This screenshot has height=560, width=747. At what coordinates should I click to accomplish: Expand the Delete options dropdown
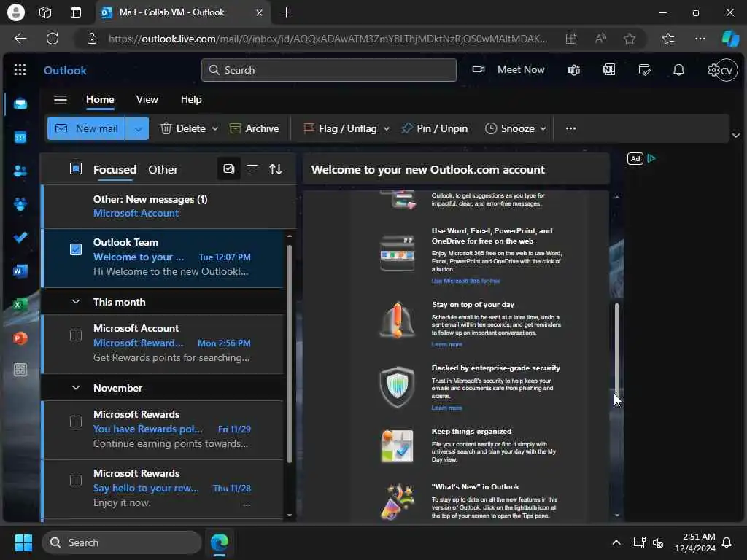[215, 128]
